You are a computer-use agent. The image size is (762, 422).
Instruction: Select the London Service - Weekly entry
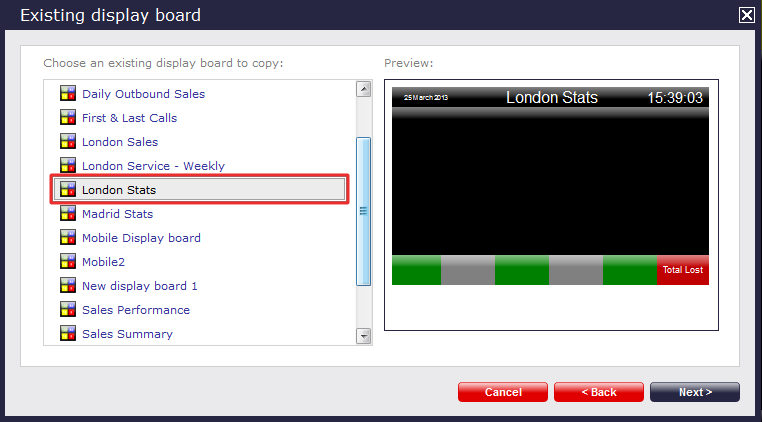(x=153, y=166)
